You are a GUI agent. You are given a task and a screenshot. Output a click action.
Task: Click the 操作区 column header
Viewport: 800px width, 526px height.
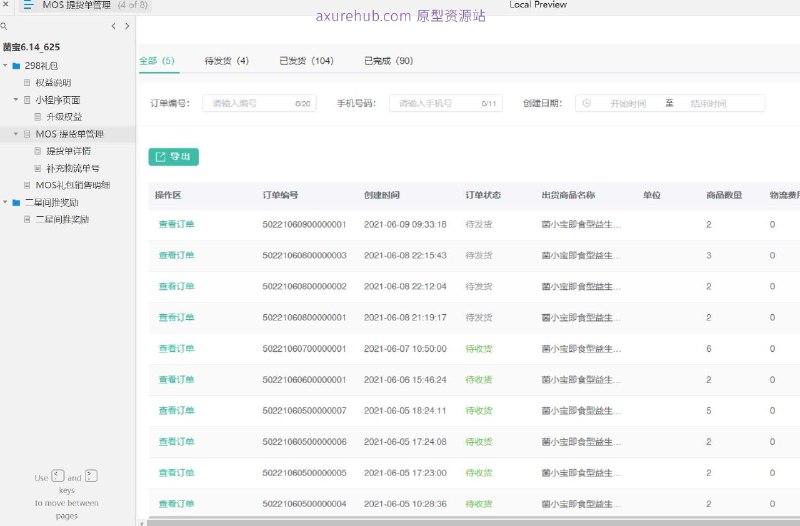168,195
